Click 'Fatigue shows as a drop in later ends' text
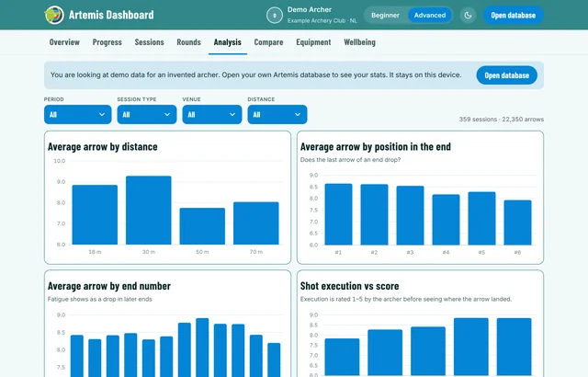Image resolution: width=588 pixels, height=377 pixels. pyautogui.click(x=100, y=300)
